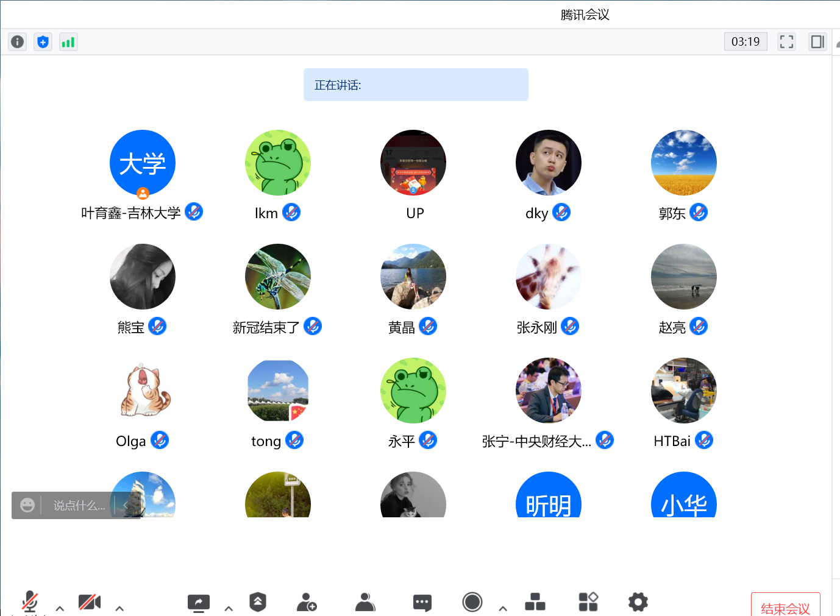
Task: Check the green network signal bars icon
Action: click(68, 41)
